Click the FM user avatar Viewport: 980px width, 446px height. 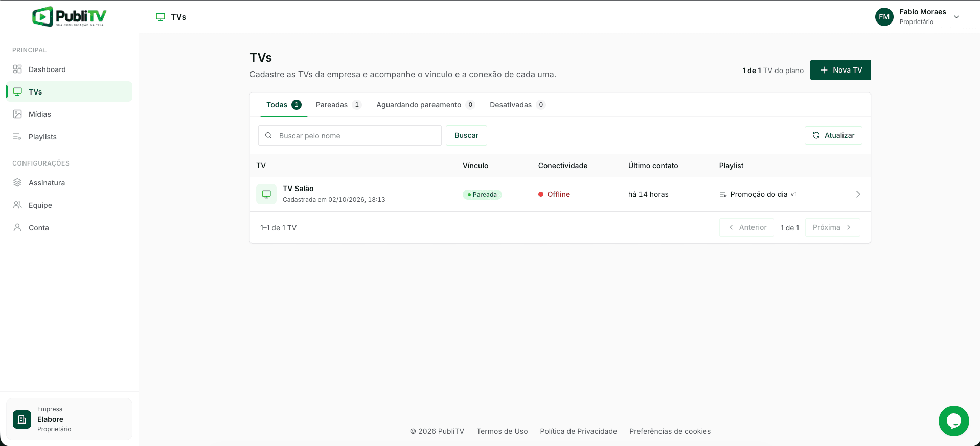coord(884,17)
